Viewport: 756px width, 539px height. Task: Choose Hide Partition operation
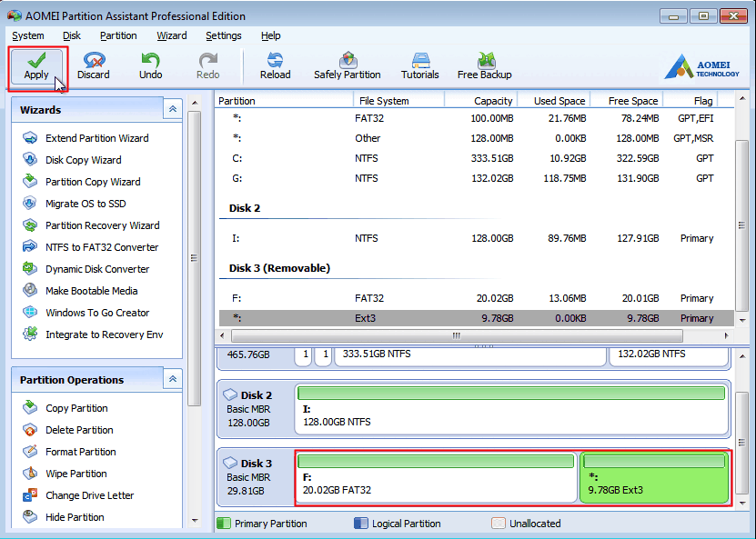(x=64, y=517)
